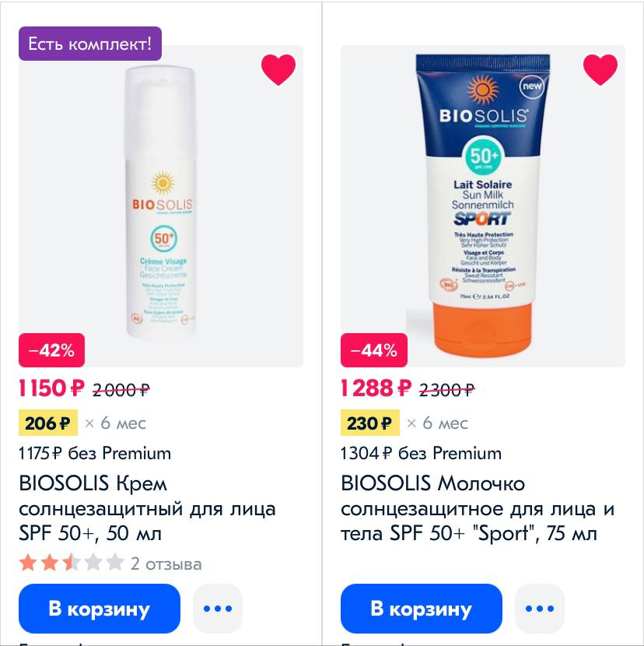Viewport: 644px width, 646px height.
Task: Open three-dot menu for Sport sun milk
Action: coord(540,608)
